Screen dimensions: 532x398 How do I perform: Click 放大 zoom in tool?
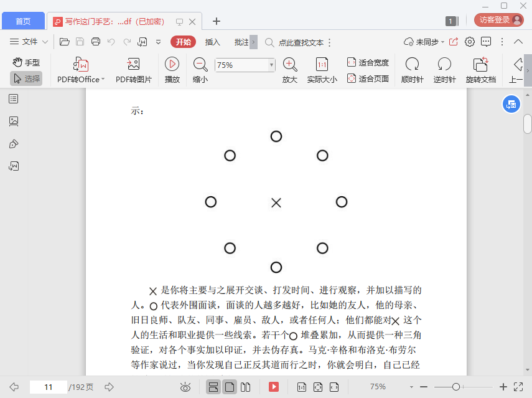(290, 70)
